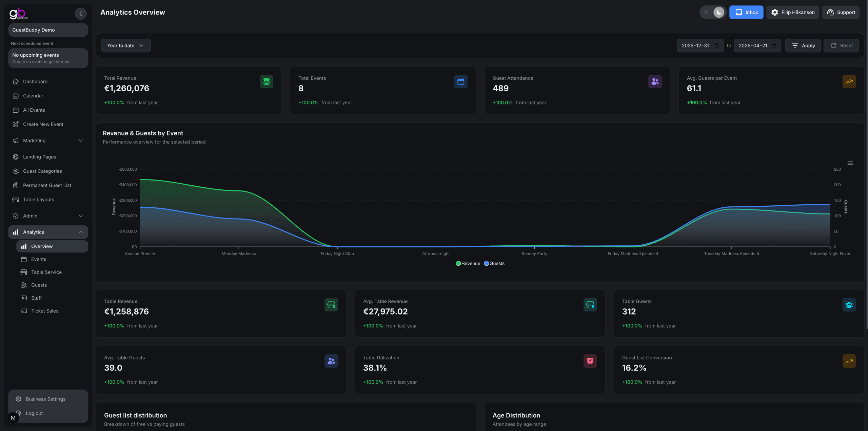The image size is (868, 431).
Task: Open Business Settings
Action: pyautogui.click(x=48, y=399)
